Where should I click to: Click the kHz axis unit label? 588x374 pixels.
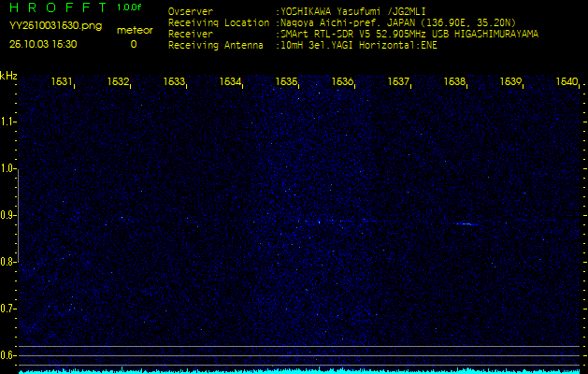point(8,76)
